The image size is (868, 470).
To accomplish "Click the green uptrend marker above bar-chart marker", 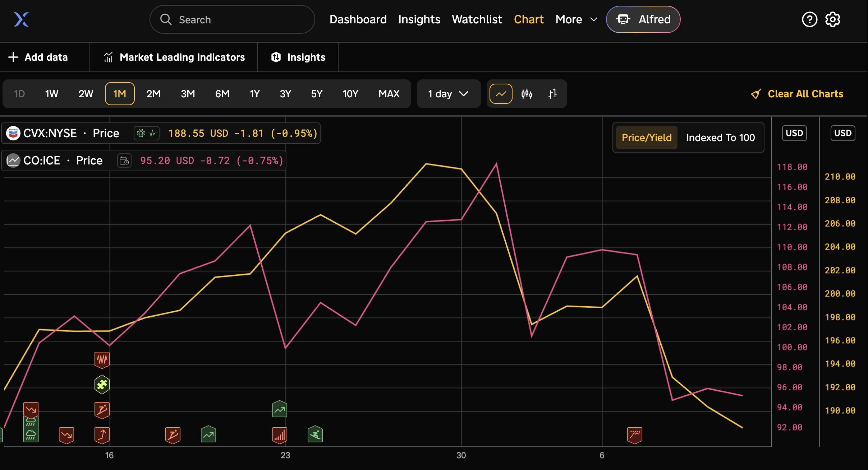I will [x=280, y=409].
